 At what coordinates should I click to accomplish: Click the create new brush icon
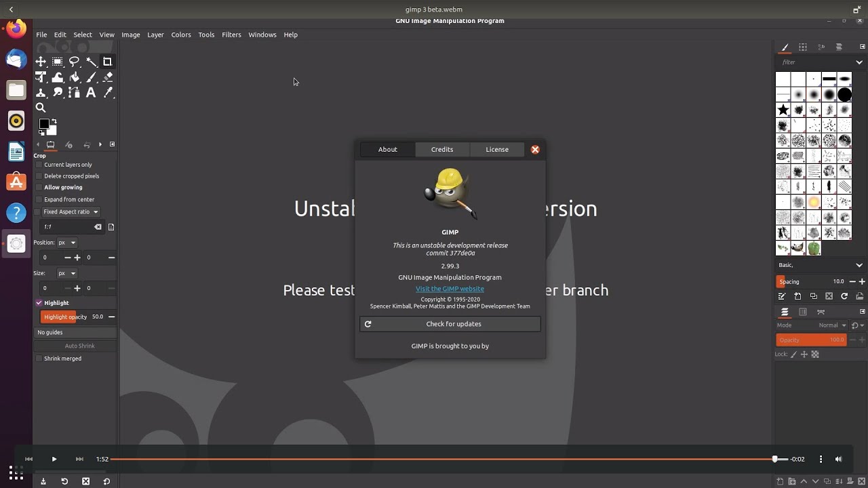(797, 296)
